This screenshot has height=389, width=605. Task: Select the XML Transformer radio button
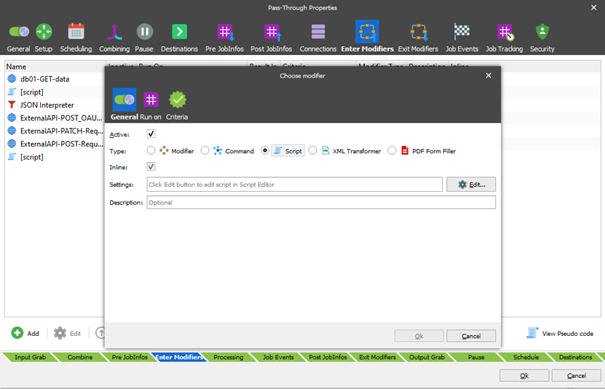pos(313,151)
